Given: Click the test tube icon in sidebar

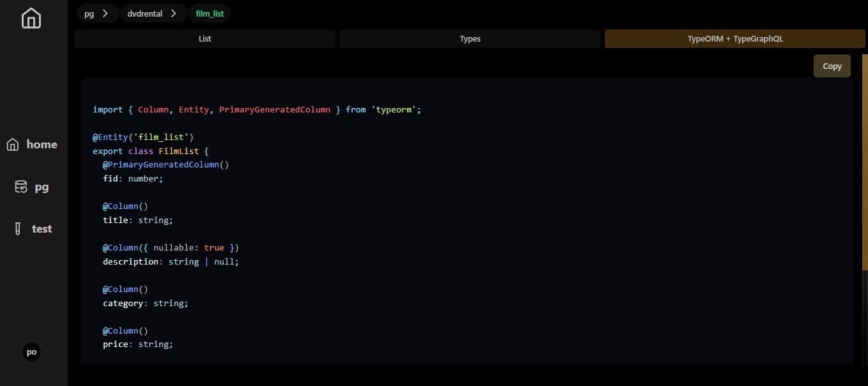Looking at the screenshot, I should coord(18,229).
